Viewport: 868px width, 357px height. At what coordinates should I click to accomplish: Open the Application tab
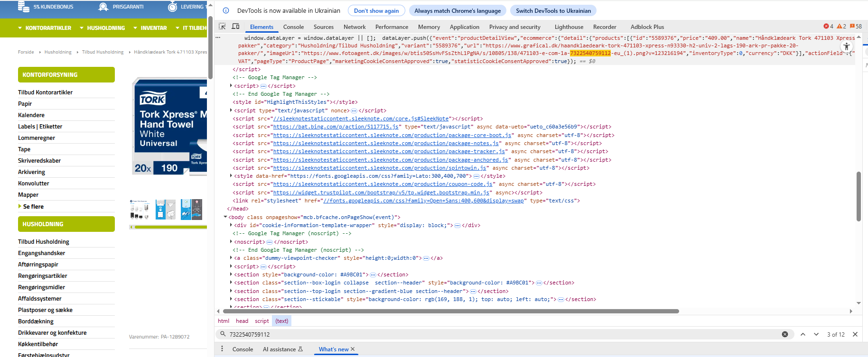465,27
